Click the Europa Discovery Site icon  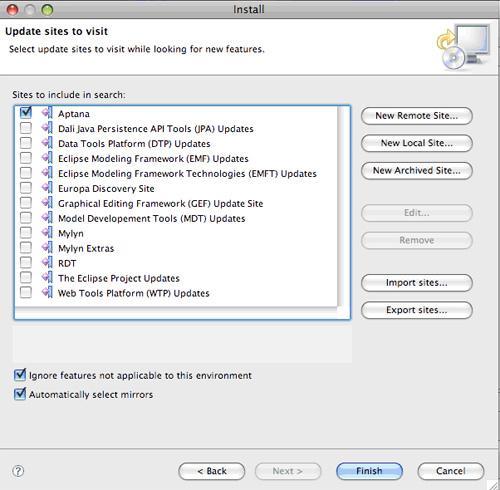pyautogui.click(x=47, y=188)
